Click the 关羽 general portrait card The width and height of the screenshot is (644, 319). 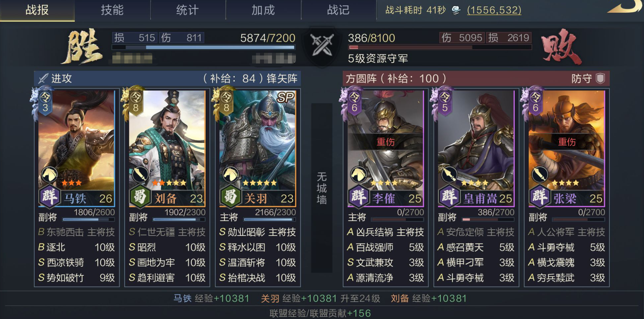coord(258,149)
